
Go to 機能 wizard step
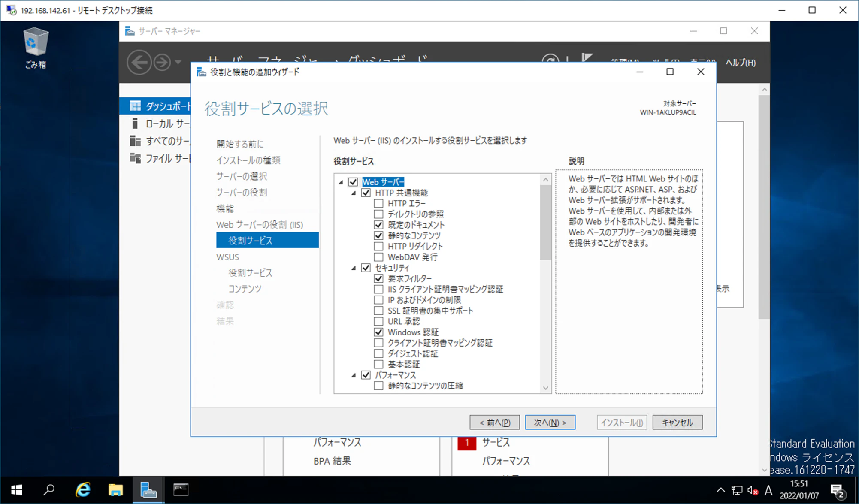pyautogui.click(x=225, y=208)
